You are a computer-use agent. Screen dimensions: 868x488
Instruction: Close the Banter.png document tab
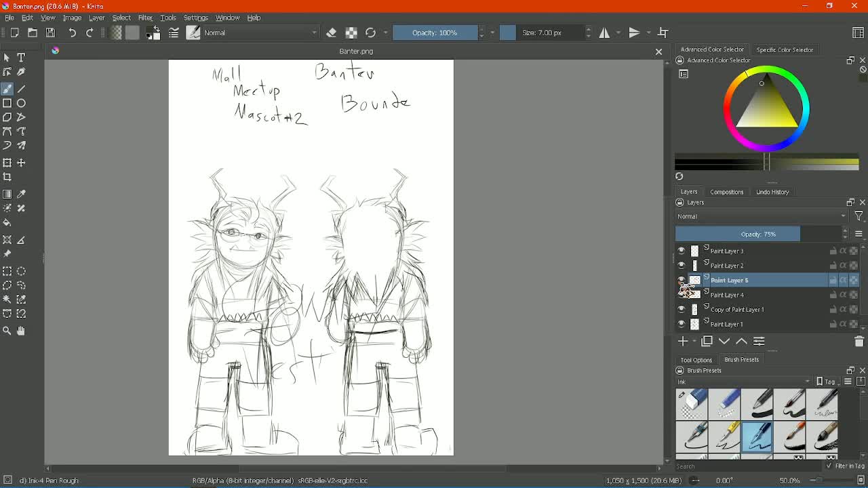point(658,52)
